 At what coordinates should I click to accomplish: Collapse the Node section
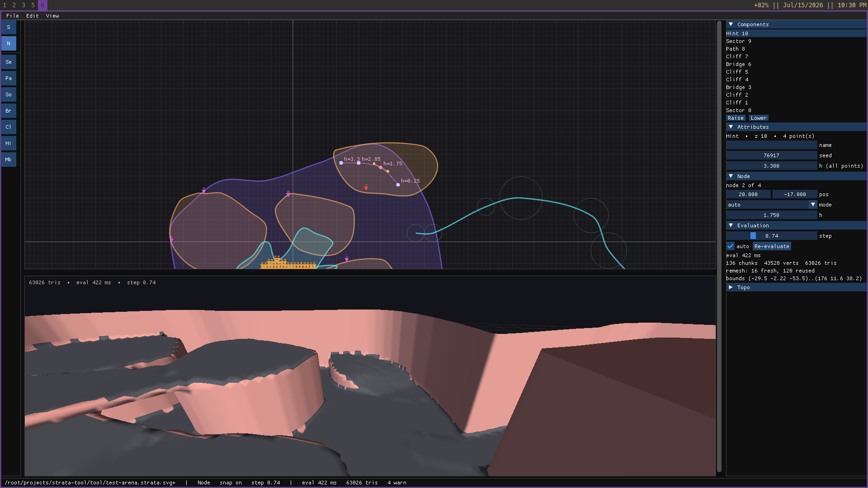pyautogui.click(x=731, y=176)
